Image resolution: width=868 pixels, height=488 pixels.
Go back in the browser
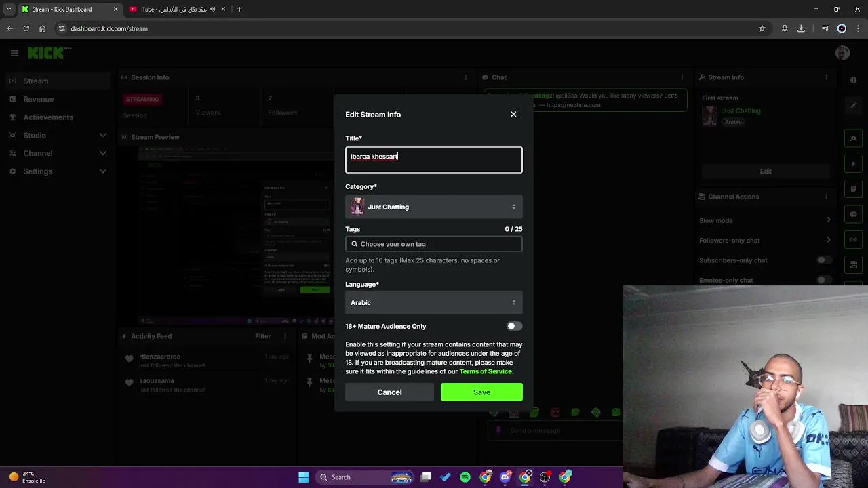9,28
